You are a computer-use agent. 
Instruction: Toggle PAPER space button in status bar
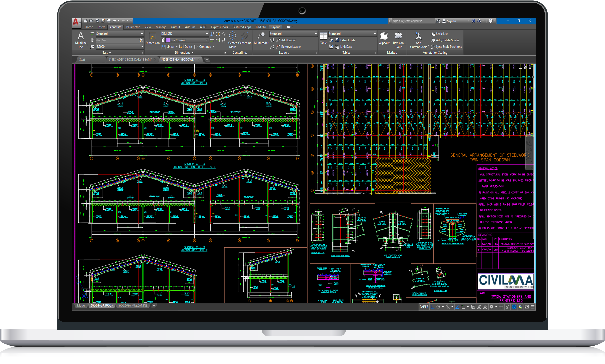click(424, 307)
